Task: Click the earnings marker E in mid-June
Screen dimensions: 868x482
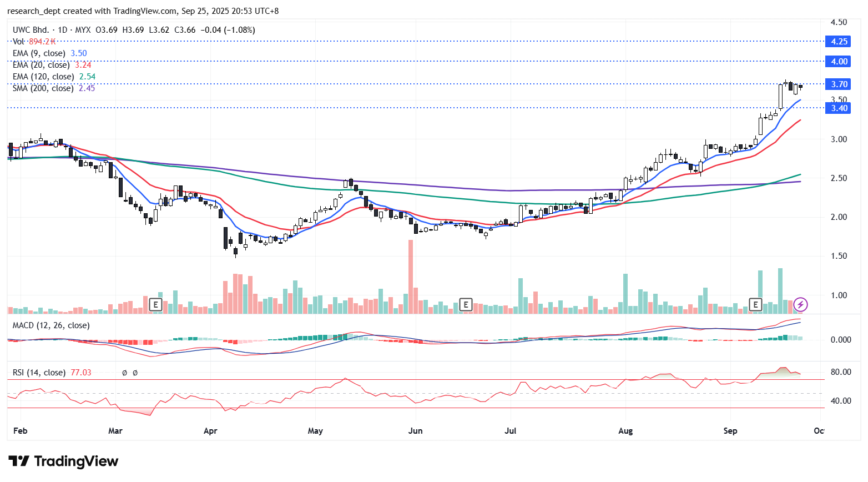Action: tap(466, 304)
